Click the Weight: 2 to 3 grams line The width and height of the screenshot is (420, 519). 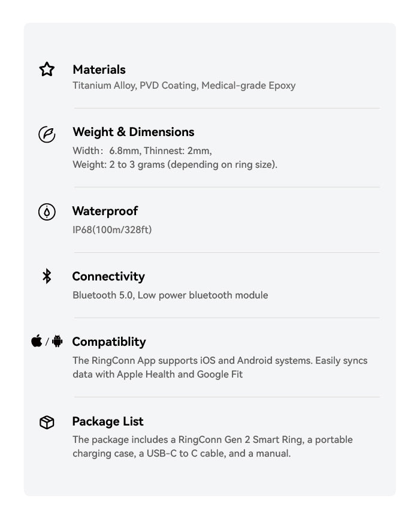[x=175, y=164]
